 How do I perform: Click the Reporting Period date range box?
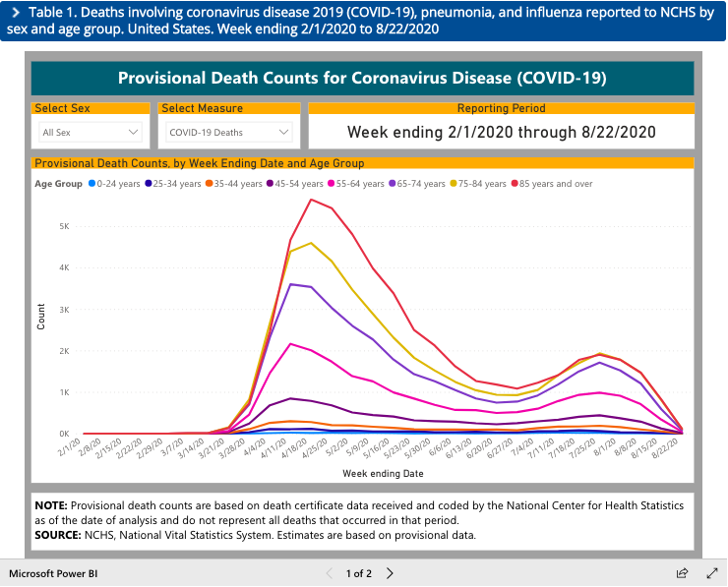tap(501, 132)
